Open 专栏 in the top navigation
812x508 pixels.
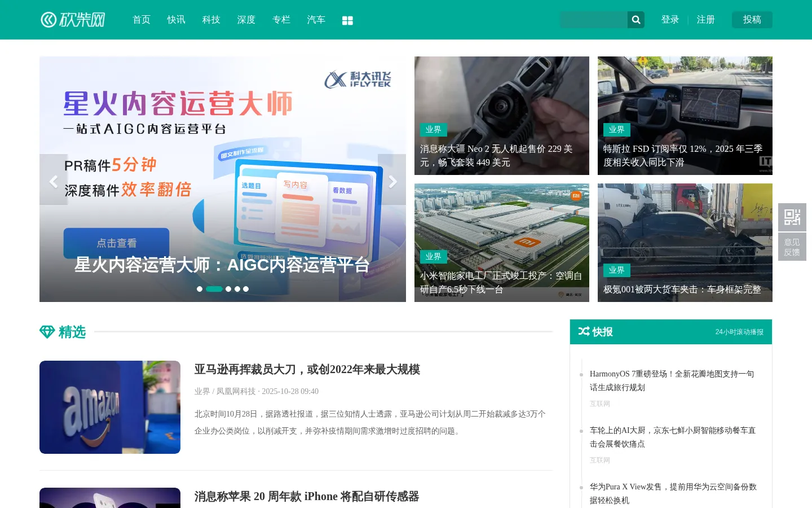(281, 20)
